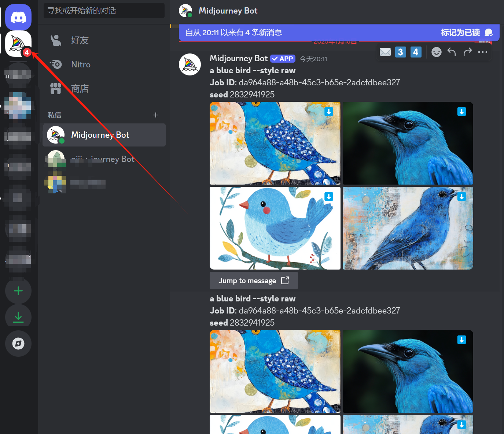Click the first Job ID text line
504x434 pixels.
tap(305, 82)
